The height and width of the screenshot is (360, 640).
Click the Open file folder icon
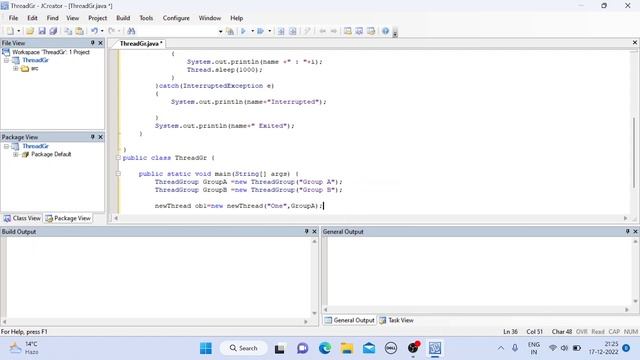[x=30, y=31]
